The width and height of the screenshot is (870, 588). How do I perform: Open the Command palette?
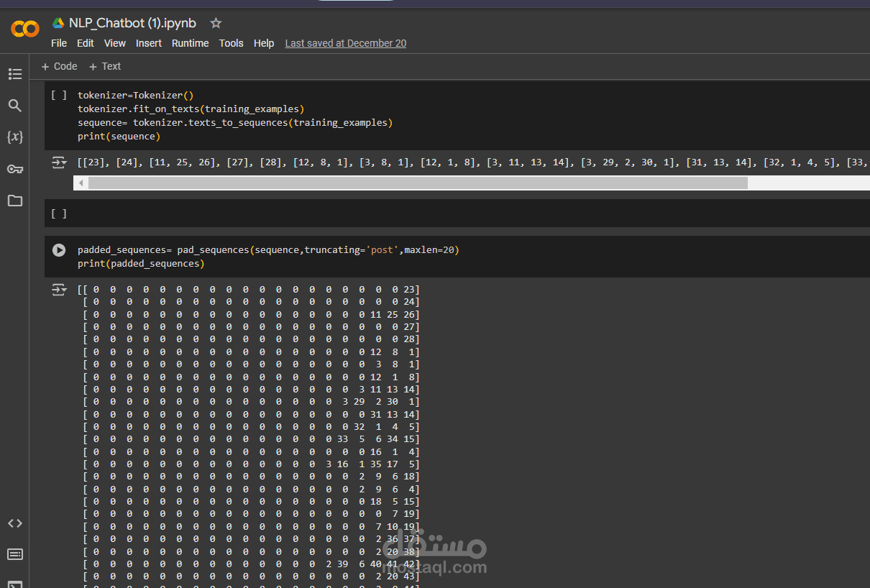coord(15,554)
